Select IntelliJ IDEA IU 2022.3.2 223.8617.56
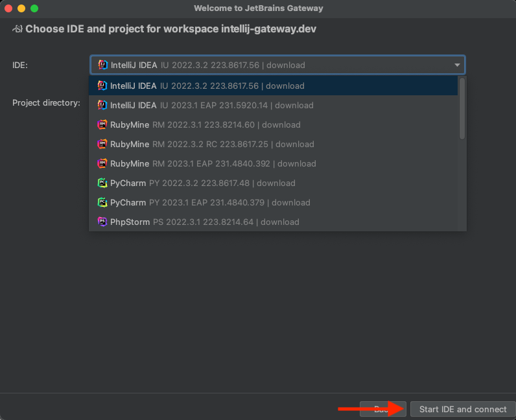516x420 pixels. click(273, 86)
